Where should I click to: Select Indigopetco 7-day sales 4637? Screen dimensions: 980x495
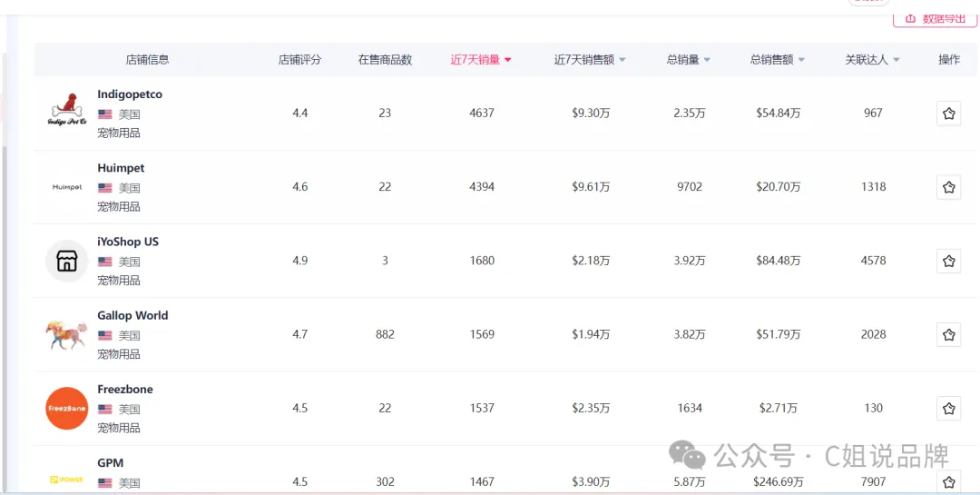tap(482, 114)
